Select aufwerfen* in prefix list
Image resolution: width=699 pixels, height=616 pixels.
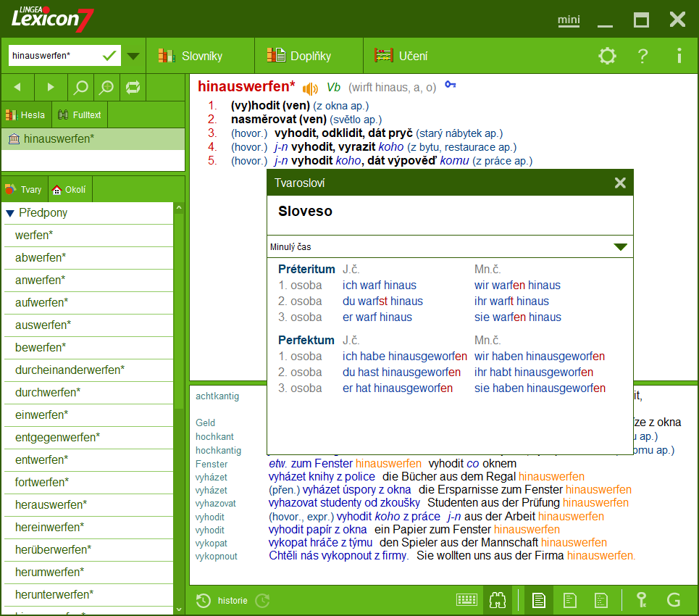pyautogui.click(x=88, y=302)
